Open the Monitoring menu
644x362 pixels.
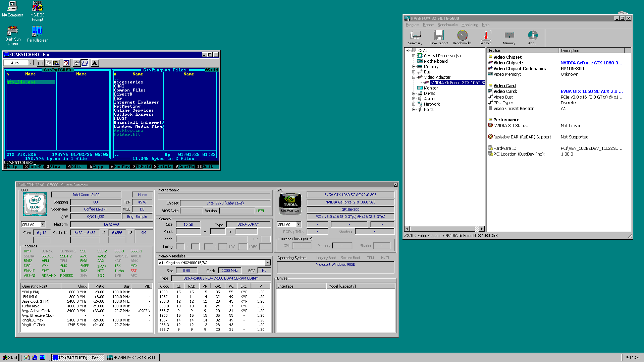coord(470,25)
